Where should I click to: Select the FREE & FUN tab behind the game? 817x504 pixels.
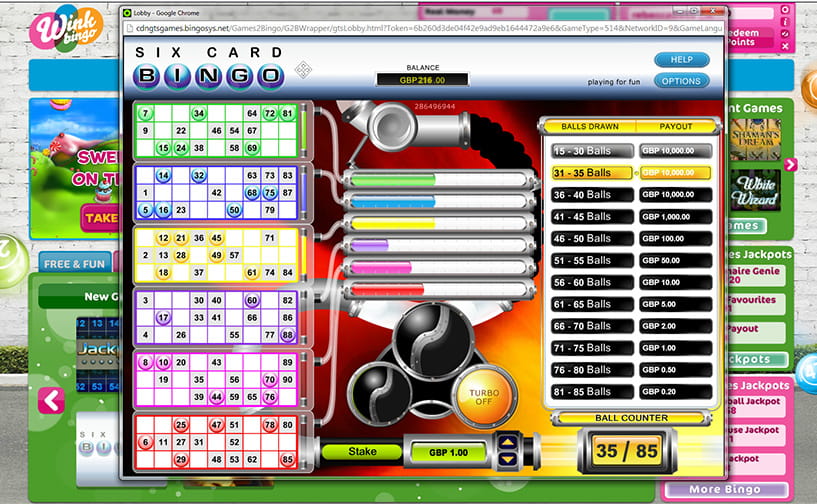tap(75, 264)
